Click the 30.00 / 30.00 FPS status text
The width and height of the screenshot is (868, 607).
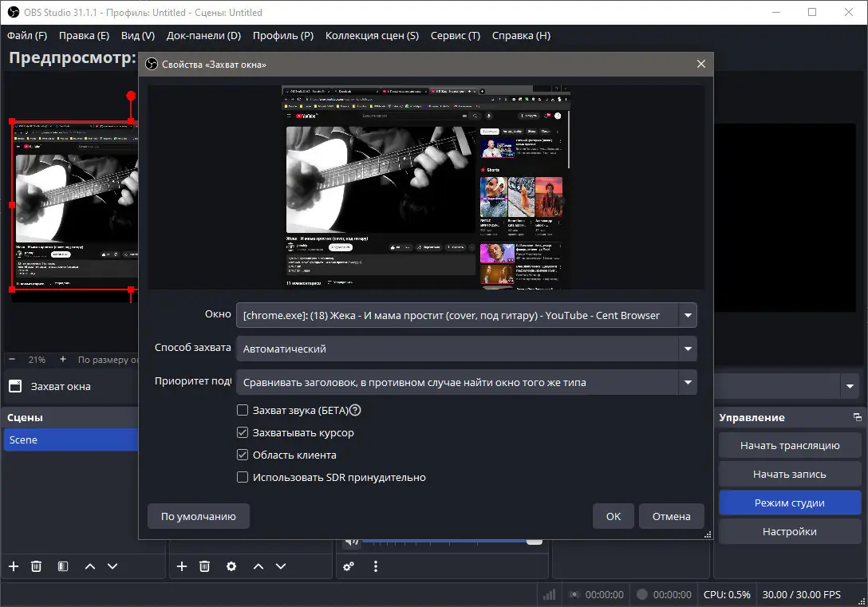801,595
